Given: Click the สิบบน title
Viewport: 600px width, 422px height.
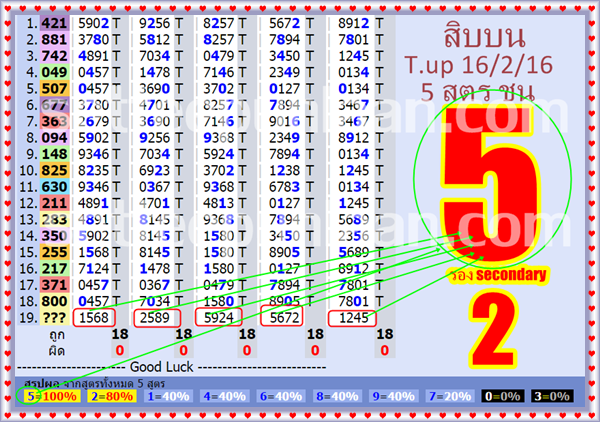Looking at the screenshot, I should tap(484, 36).
